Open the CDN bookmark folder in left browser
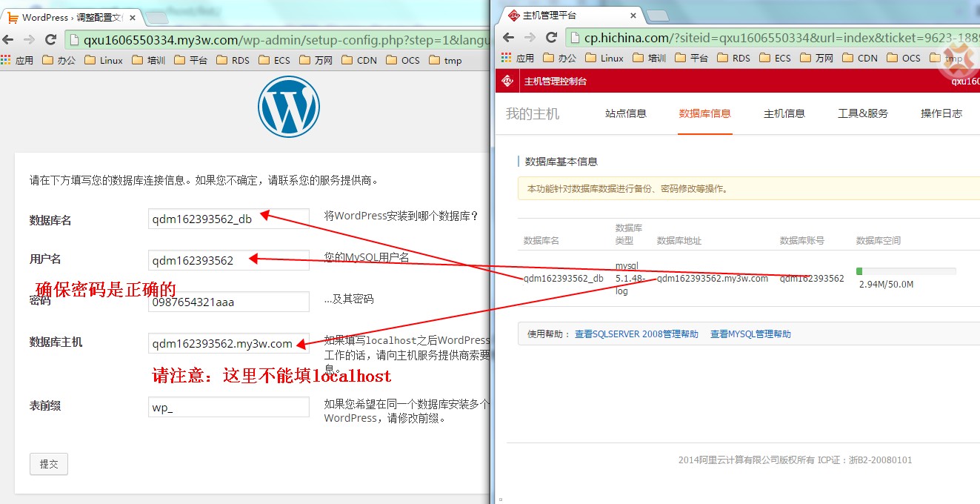The height and width of the screenshot is (504, 980). (x=359, y=60)
